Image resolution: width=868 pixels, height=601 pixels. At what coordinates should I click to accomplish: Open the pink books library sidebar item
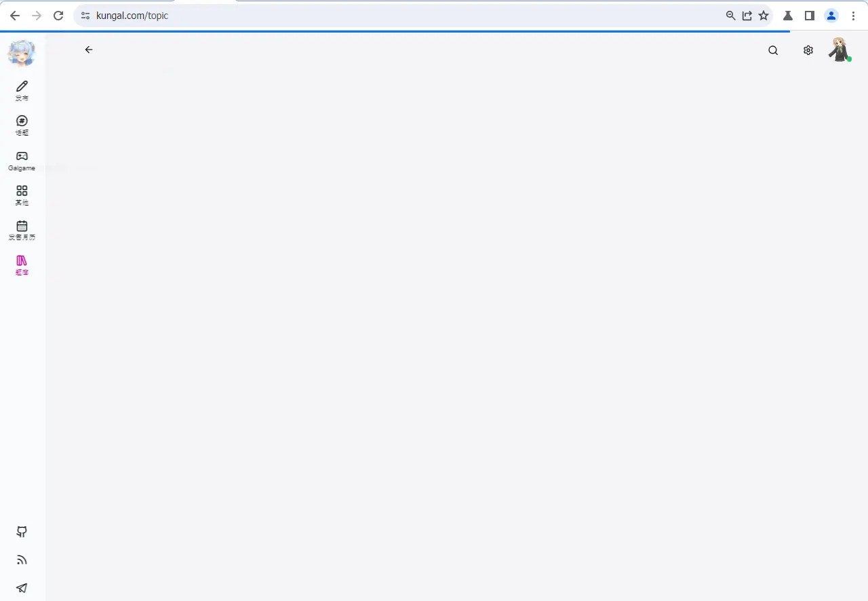(x=22, y=265)
